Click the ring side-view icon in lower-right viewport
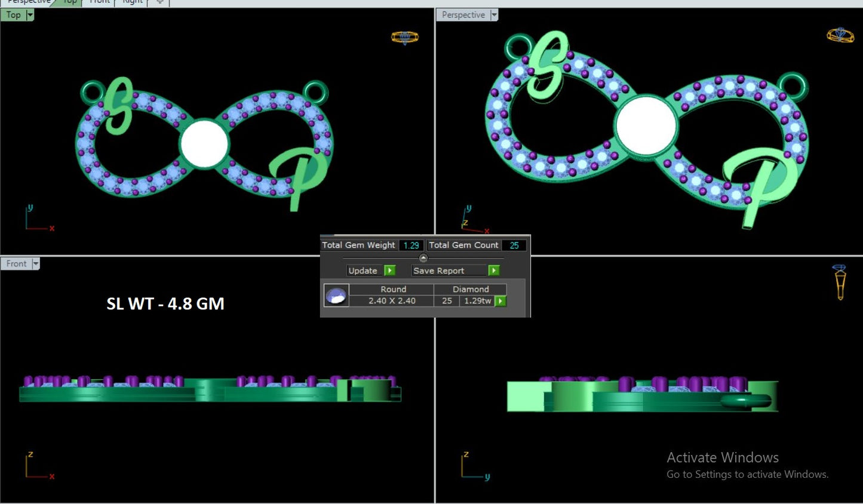The image size is (863, 504). [x=840, y=282]
